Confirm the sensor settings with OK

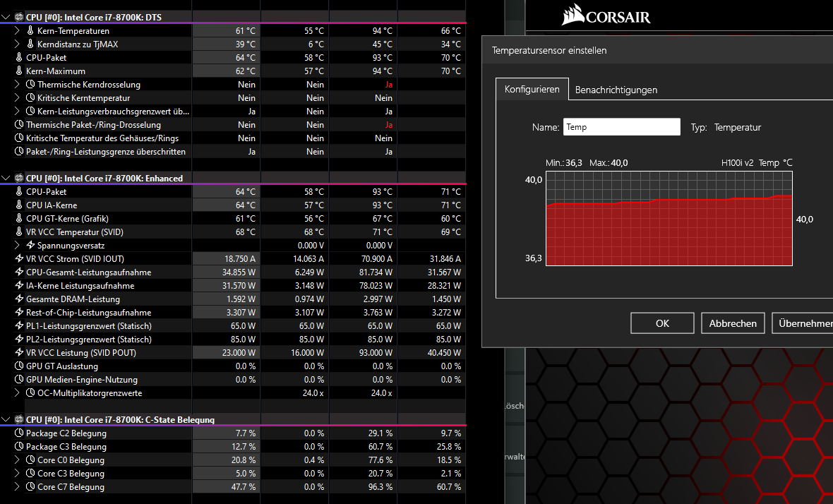tap(661, 323)
